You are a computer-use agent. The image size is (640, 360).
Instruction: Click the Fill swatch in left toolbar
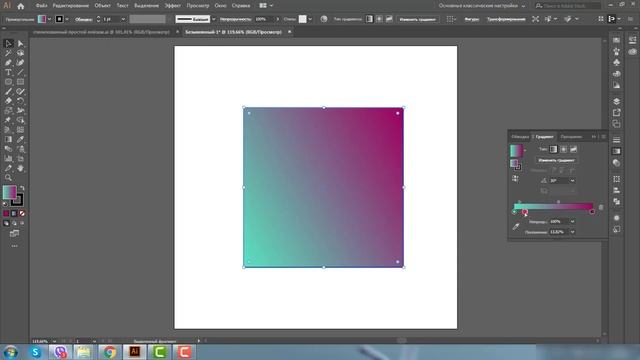9,192
